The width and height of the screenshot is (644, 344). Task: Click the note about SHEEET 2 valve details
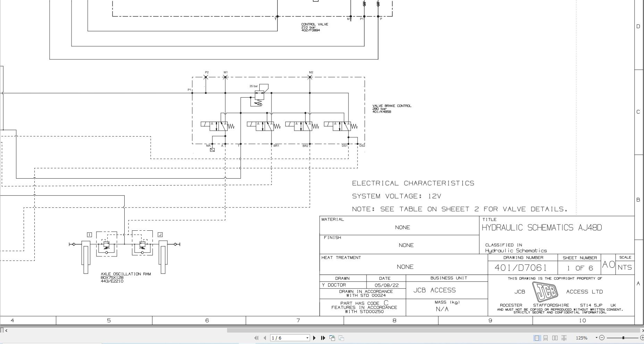(x=460, y=209)
